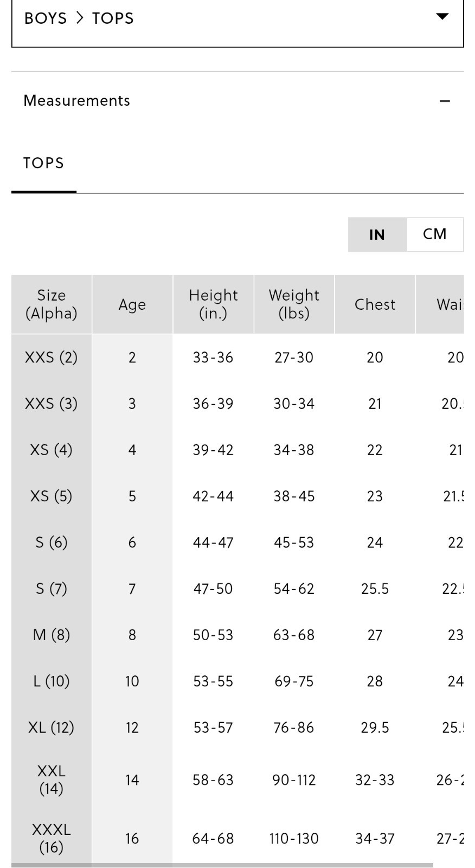This screenshot has width=475, height=868.
Task: Click the Measurements heading text
Action: (76, 101)
